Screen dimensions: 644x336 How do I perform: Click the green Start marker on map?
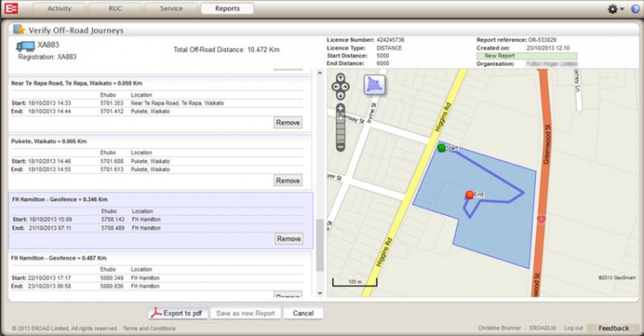[442, 147]
